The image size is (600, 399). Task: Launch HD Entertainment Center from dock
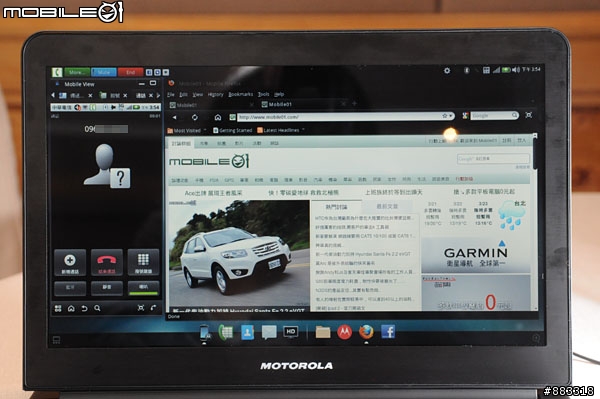click(x=290, y=332)
